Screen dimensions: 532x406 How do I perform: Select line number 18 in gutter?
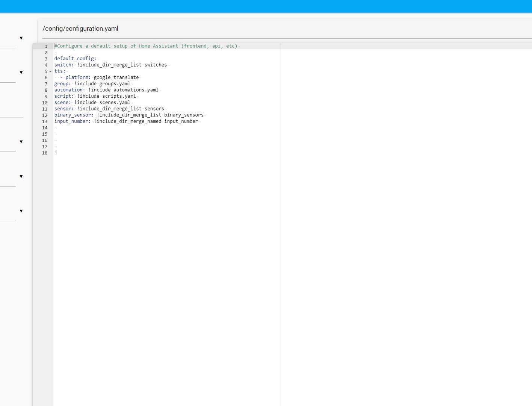[45, 153]
